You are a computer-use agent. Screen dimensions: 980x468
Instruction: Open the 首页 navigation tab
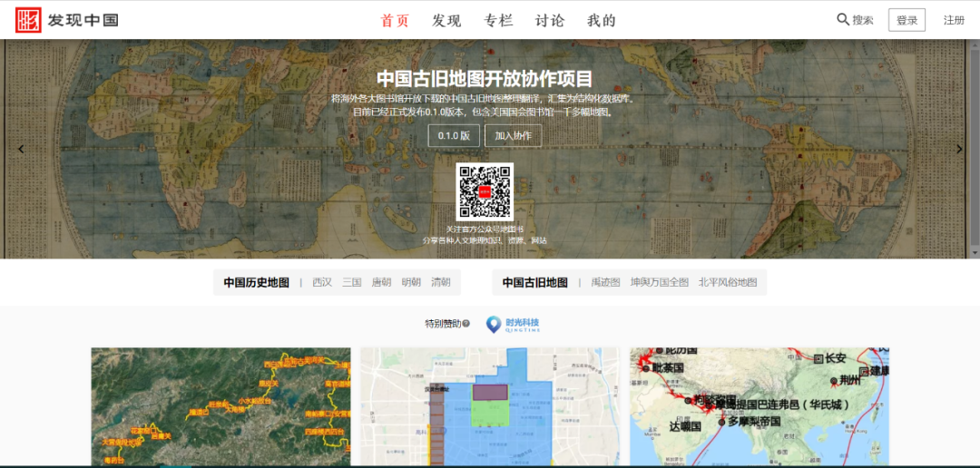pyautogui.click(x=395, y=21)
